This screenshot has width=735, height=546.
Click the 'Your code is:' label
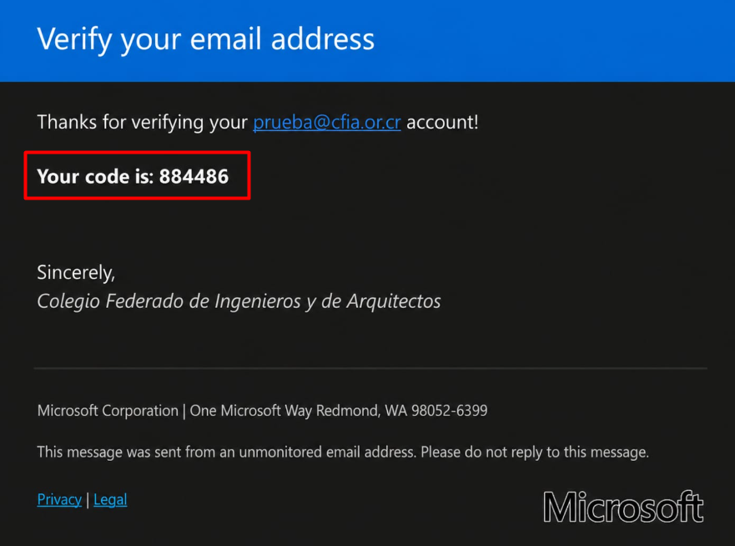coord(96,177)
